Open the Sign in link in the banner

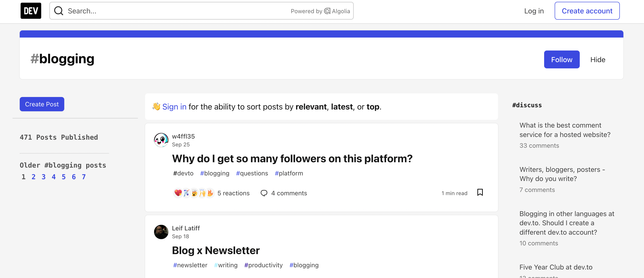(x=174, y=107)
